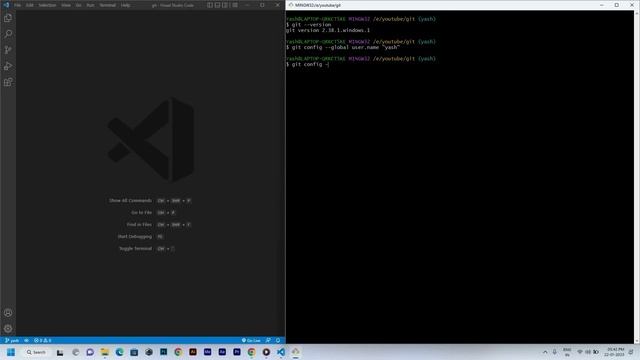The image size is (640, 360).
Task: Click the yash branch in status bar
Action: point(12,340)
